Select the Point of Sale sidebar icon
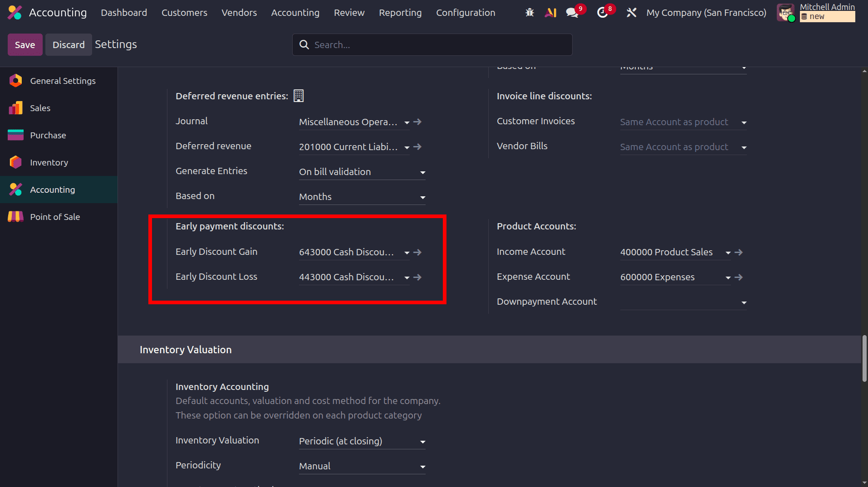 (x=15, y=216)
